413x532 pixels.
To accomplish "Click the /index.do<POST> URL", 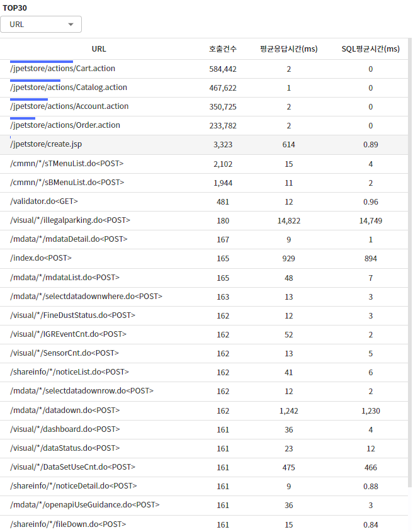I will coord(41,258).
